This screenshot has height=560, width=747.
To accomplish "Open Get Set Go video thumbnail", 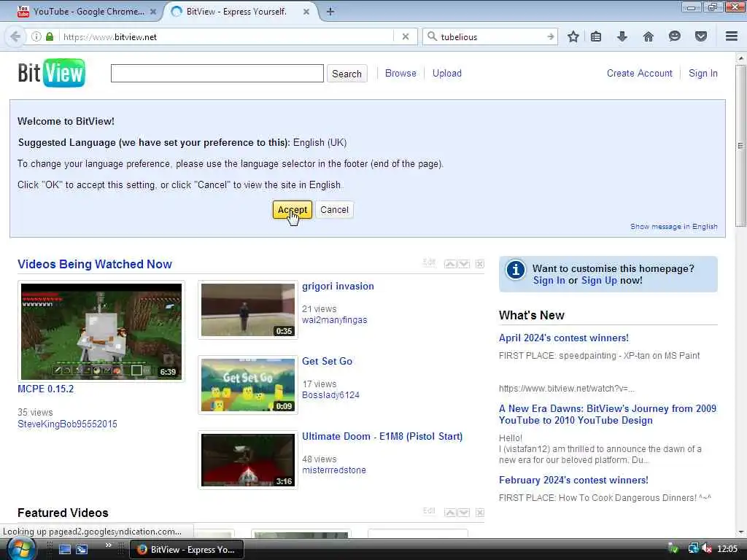I will tap(248, 385).
